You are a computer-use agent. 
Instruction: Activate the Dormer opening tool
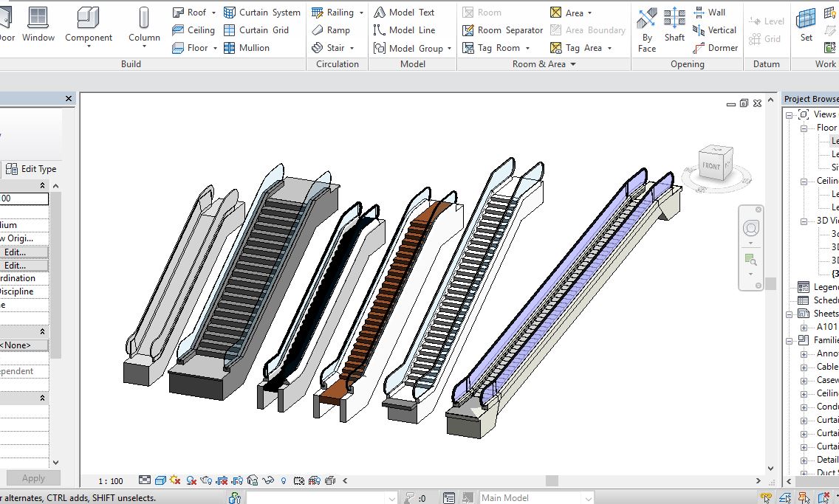pos(715,48)
